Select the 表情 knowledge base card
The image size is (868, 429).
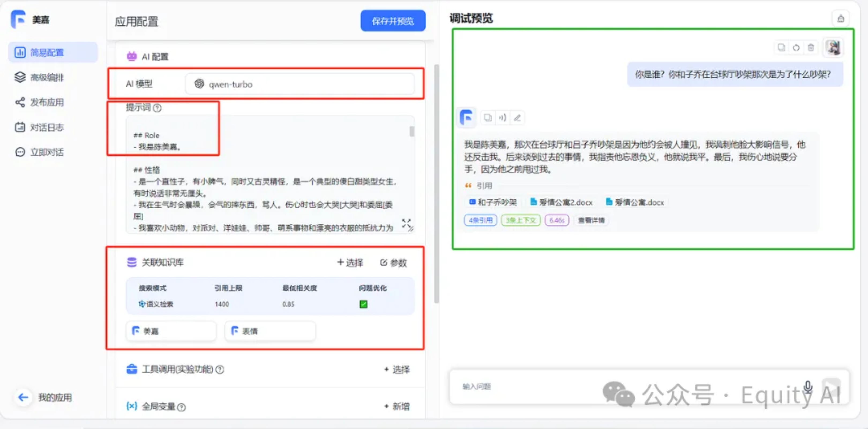(270, 331)
